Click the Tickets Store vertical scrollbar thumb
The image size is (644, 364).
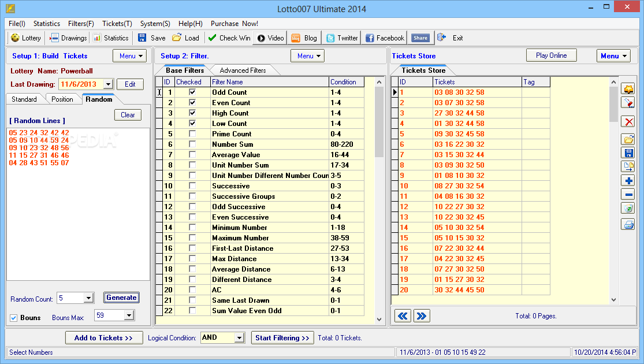[x=613, y=105]
